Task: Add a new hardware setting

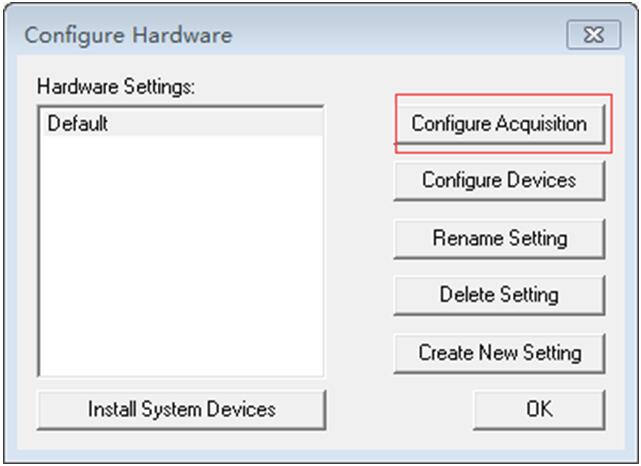Action: click(499, 353)
